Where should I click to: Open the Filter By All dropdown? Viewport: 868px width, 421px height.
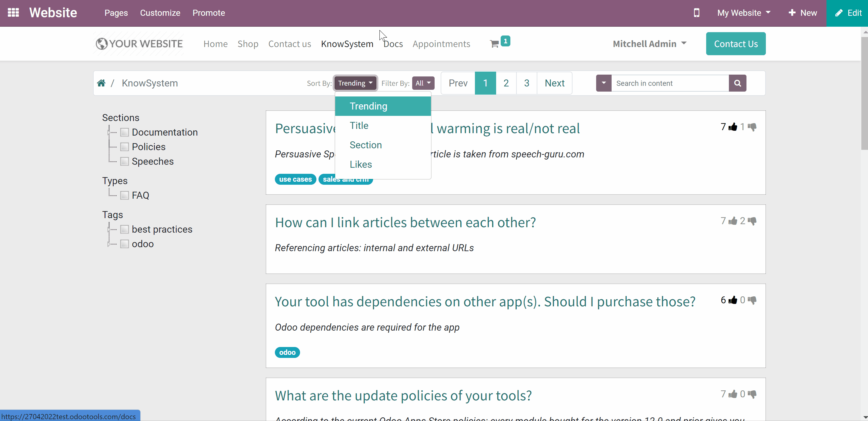(x=423, y=83)
